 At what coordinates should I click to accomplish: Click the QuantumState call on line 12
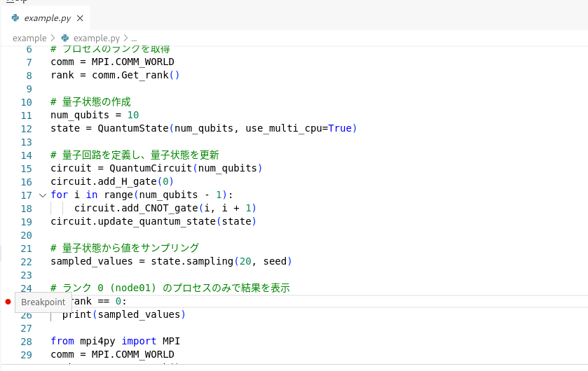tap(132, 128)
